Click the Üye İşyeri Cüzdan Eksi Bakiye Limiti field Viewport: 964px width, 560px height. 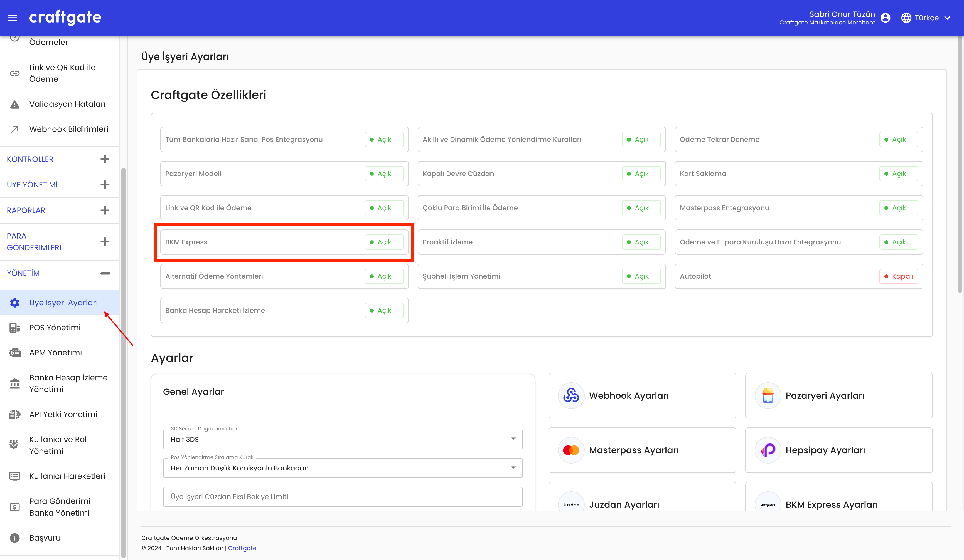(342, 497)
